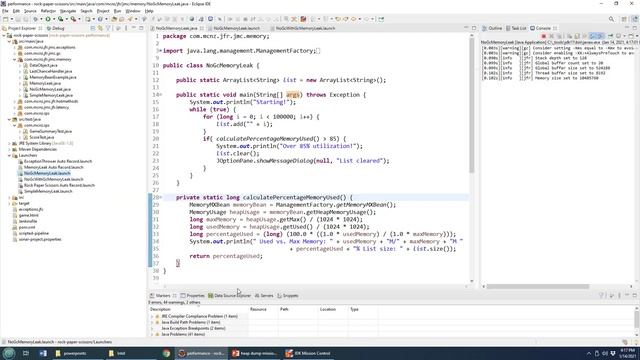The height and width of the screenshot is (360, 640).
Task: Click the New file toolbar icon
Action: point(5,19)
